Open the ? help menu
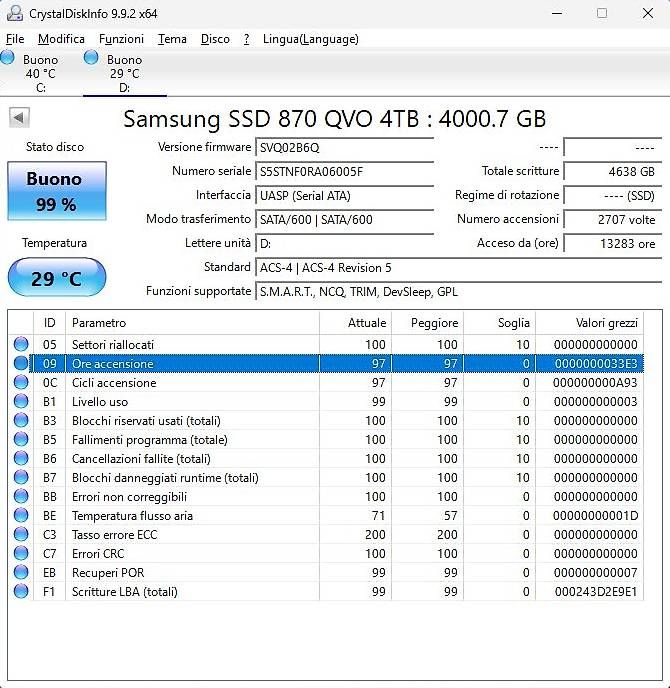670x688 pixels. point(246,39)
